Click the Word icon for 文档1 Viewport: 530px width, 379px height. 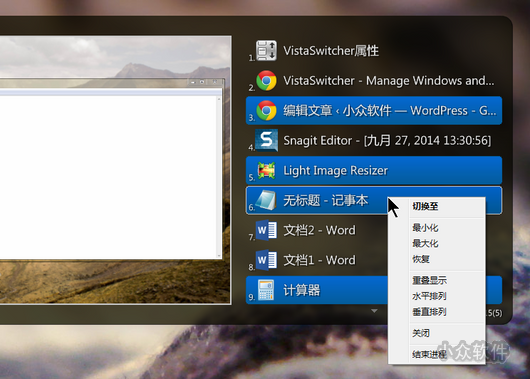(266, 260)
